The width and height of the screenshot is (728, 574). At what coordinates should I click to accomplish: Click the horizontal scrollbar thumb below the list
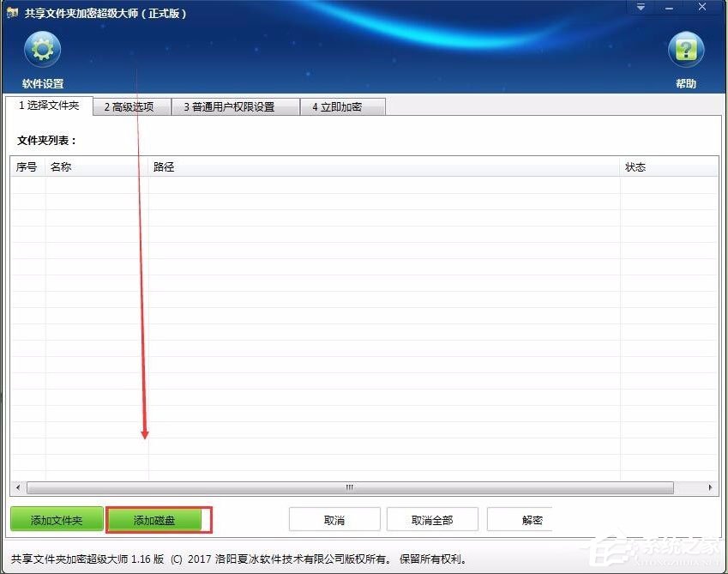tap(349, 486)
